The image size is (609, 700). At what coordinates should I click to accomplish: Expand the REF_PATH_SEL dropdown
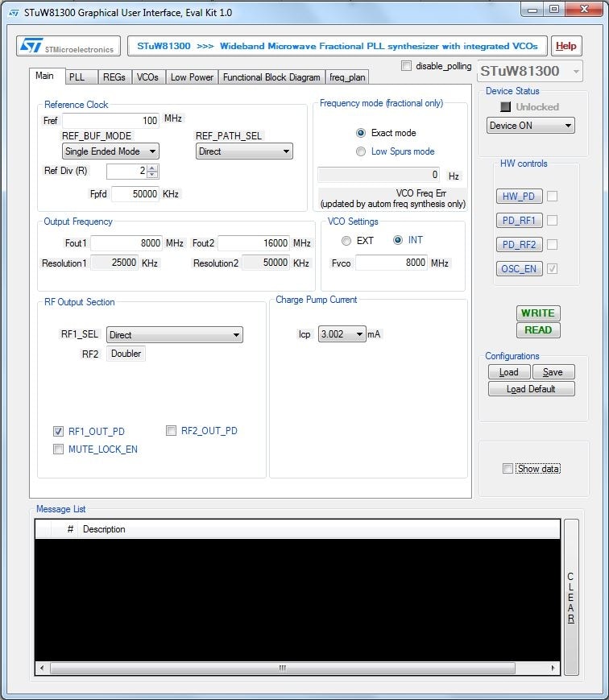244,151
